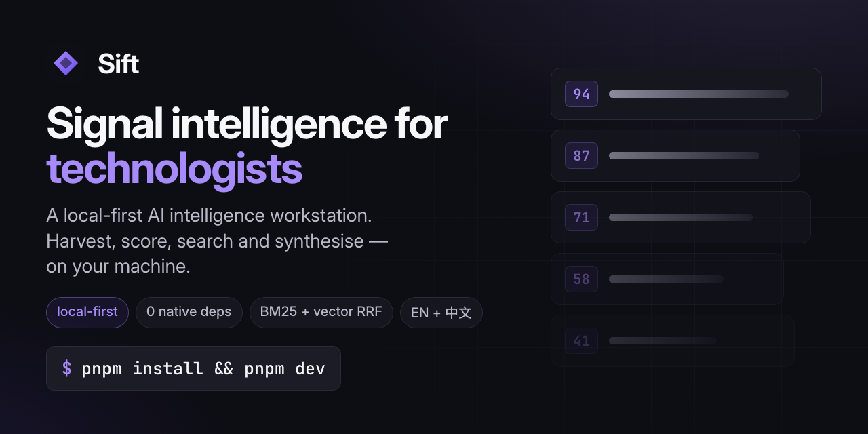Viewport: 868px width, 434px height.
Task: Click the bar beside score 87
Action: pos(684,155)
